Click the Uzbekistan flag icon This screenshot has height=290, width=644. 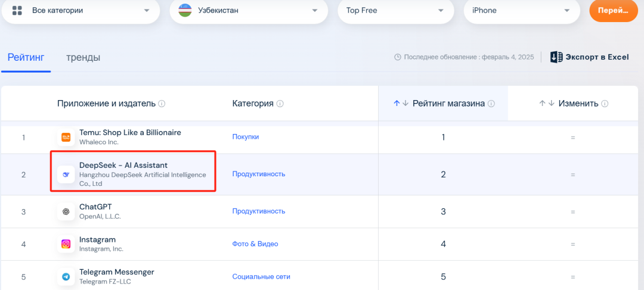(185, 11)
